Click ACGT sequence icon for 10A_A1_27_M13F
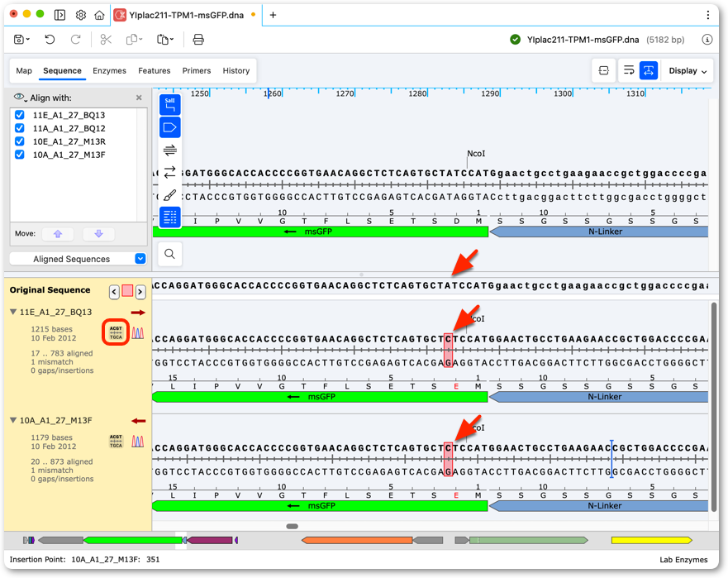Viewport: 728px width, 578px height. click(x=116, y=442)
